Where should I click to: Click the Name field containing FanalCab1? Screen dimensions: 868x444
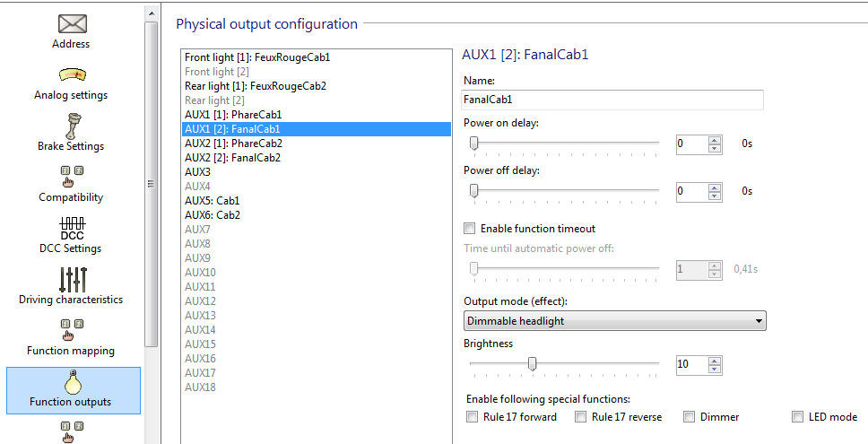pos(612,100)
